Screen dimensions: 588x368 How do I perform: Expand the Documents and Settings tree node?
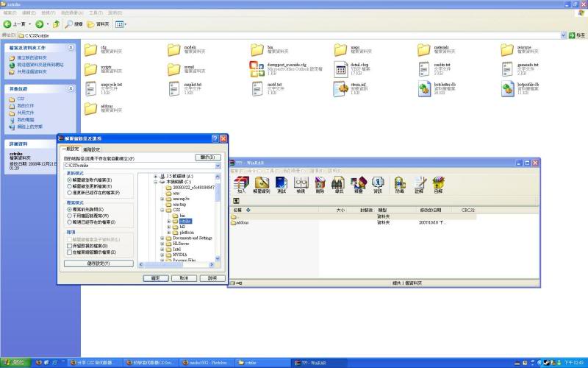[162, 238]
